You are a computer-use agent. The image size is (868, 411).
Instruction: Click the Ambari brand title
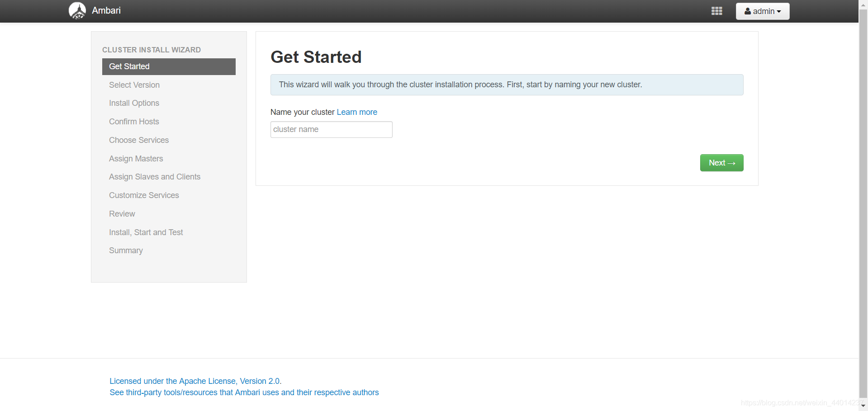tap(106, 10)
